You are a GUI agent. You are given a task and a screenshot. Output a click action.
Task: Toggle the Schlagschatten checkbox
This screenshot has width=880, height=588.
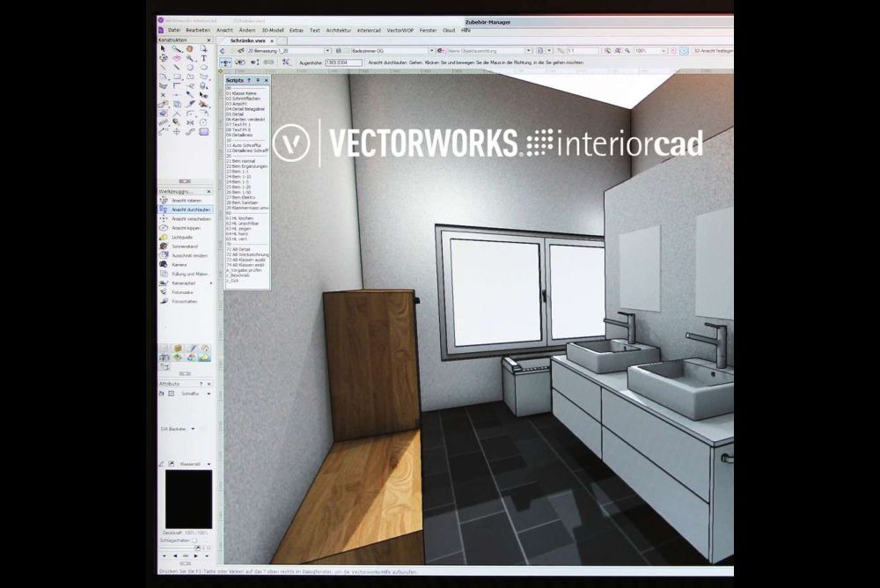195,540
